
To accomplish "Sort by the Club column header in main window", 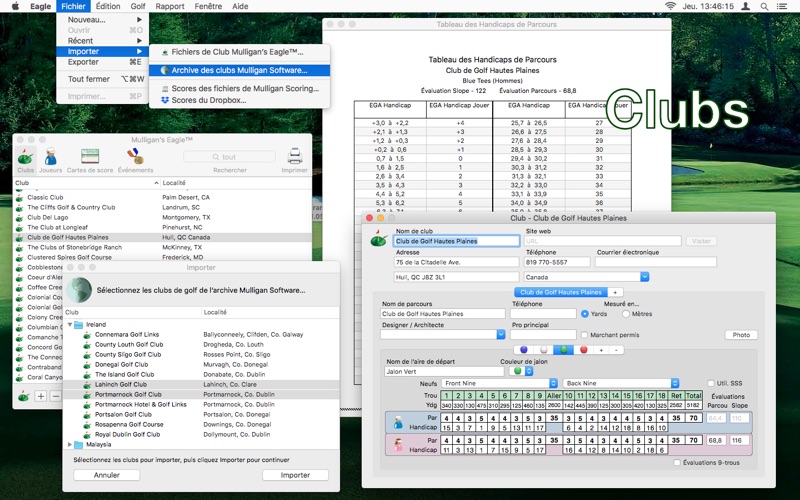I will point(87,183).
